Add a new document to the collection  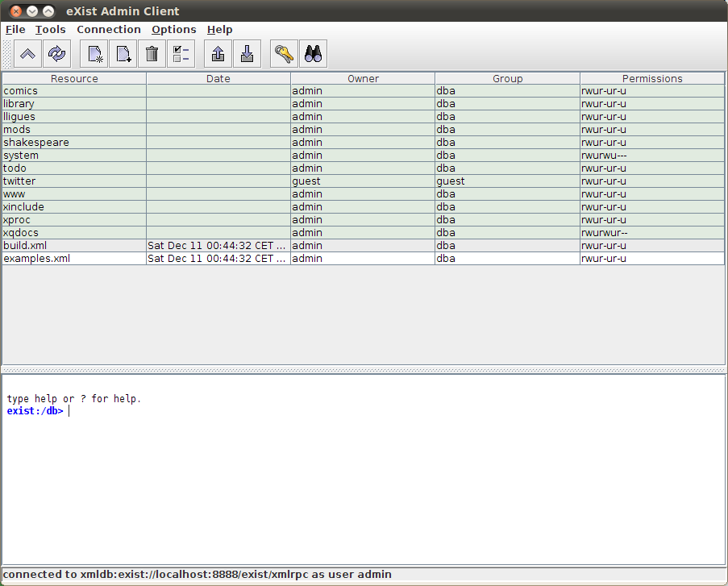[x=123, y=54]
